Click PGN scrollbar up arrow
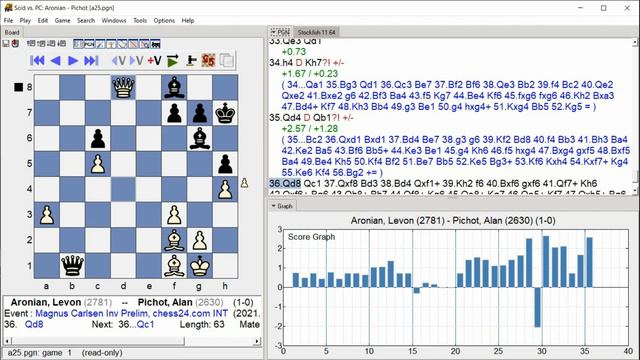 click(635, 42)
